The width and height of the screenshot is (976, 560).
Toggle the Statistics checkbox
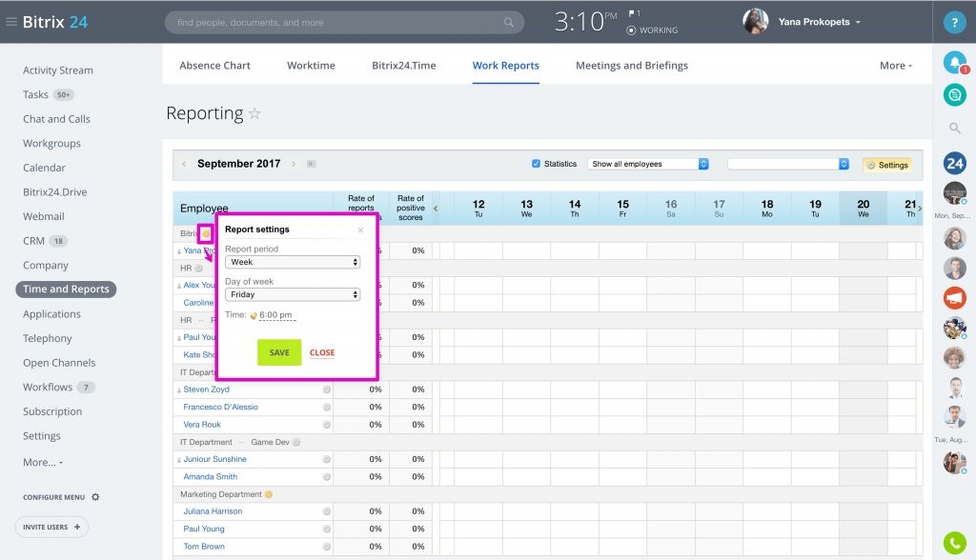536,164
